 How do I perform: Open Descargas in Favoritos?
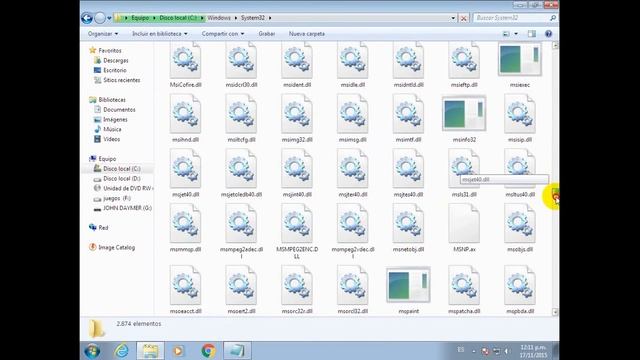pyautogui.click(x=116, y=60)
